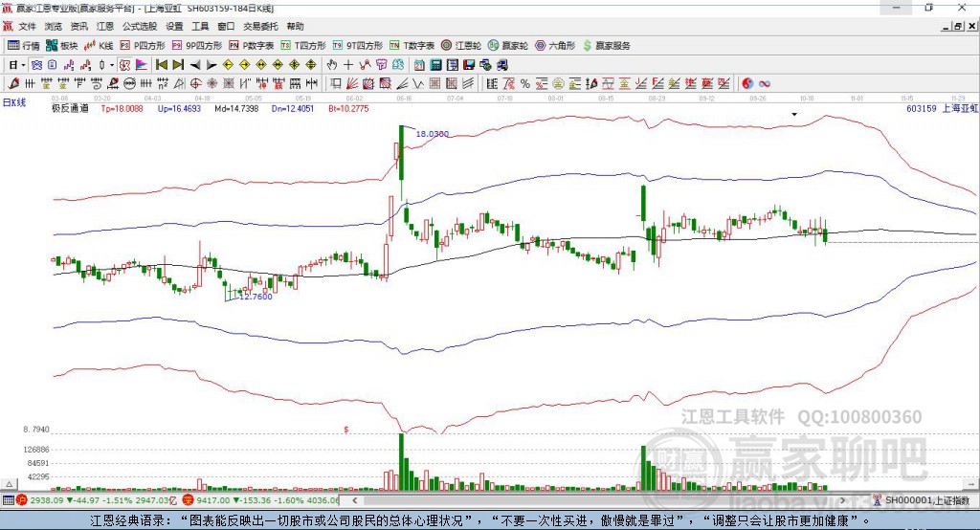Expand the candlestick style dropdown arrow

(112, 65)
